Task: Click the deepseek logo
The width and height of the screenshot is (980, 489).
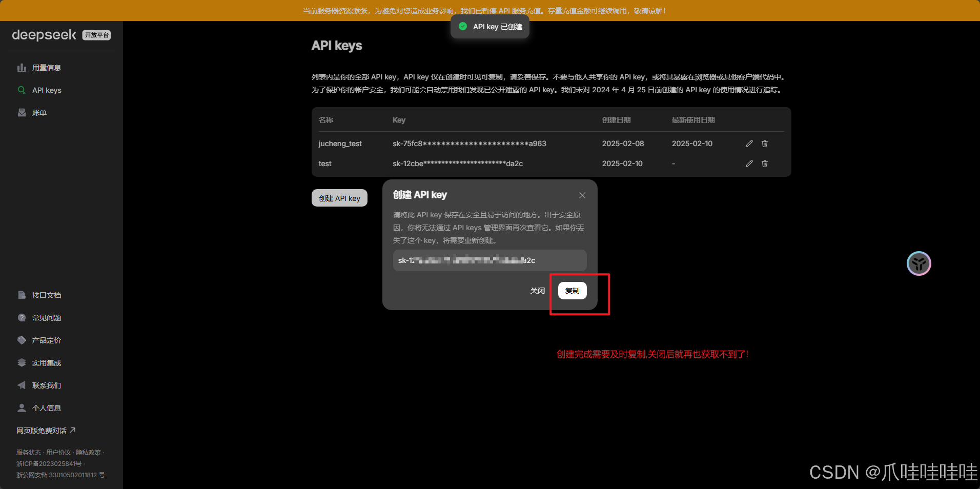Action: (x=44, y=35)
